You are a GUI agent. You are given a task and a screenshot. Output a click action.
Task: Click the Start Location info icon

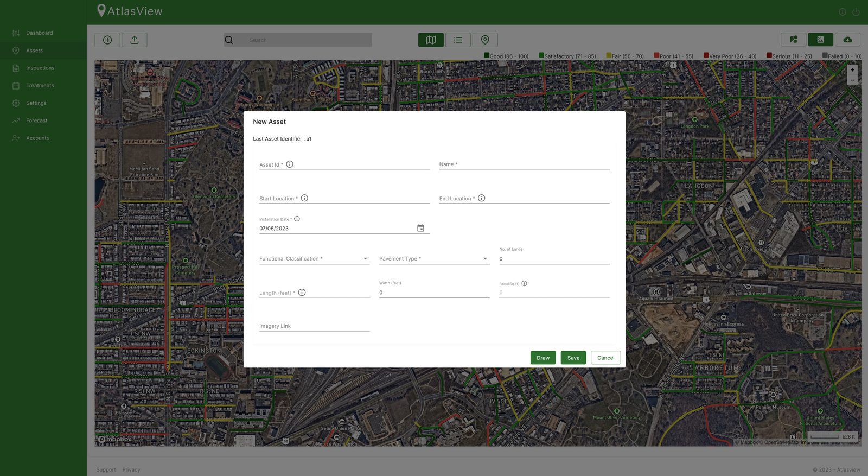[304, 198]
